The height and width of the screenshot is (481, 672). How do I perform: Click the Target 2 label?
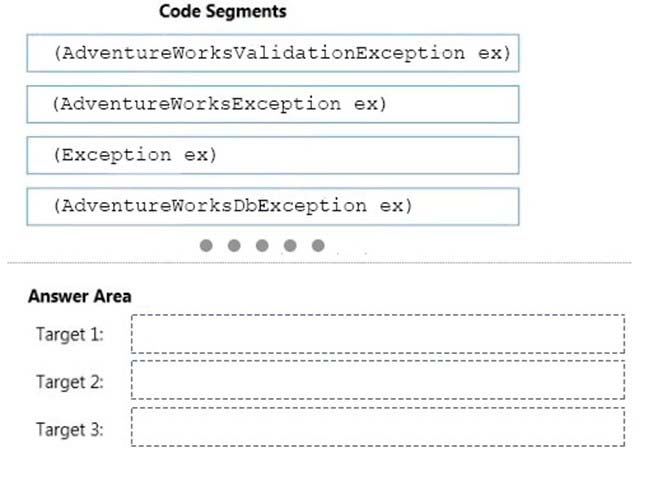[70, 382]
